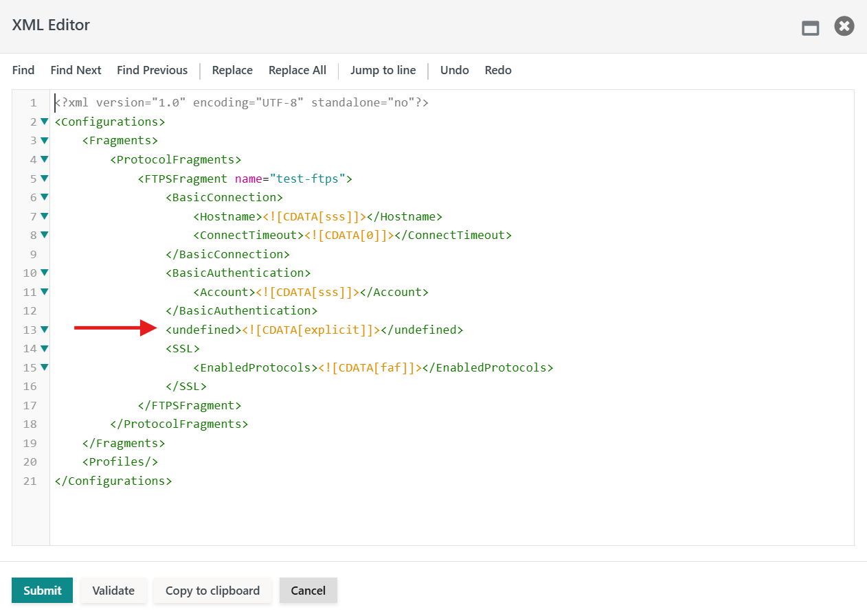
Task: Collapse the FTPSFragment fold arrow on line 5
Action: tap(45, 179)
